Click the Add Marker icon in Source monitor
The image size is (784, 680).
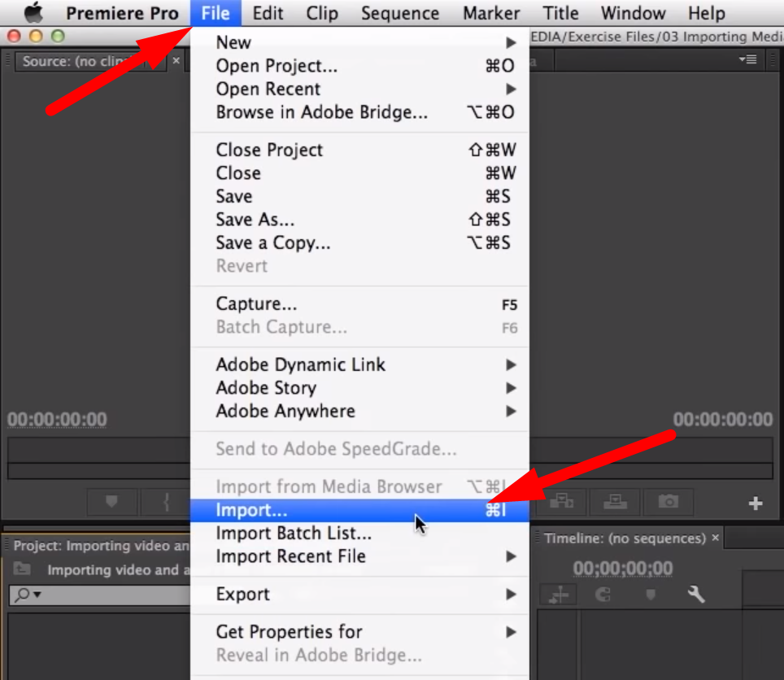tap(111, 502)
